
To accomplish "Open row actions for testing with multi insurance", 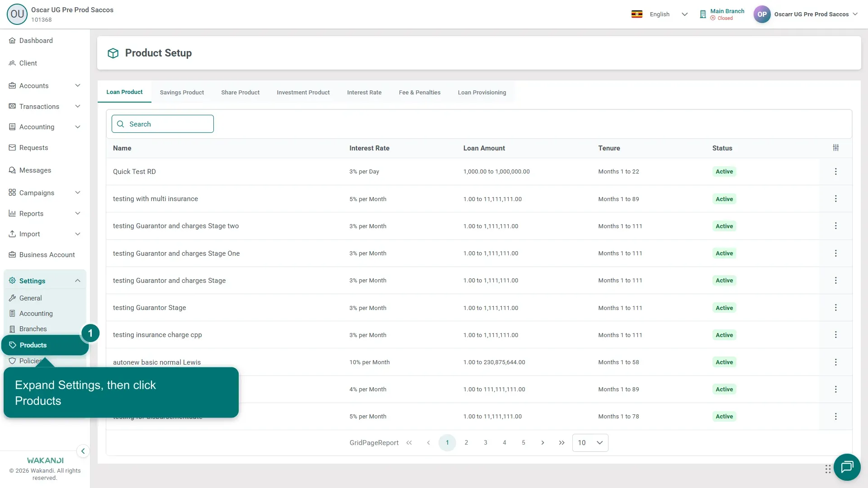I will coord(836,199).
